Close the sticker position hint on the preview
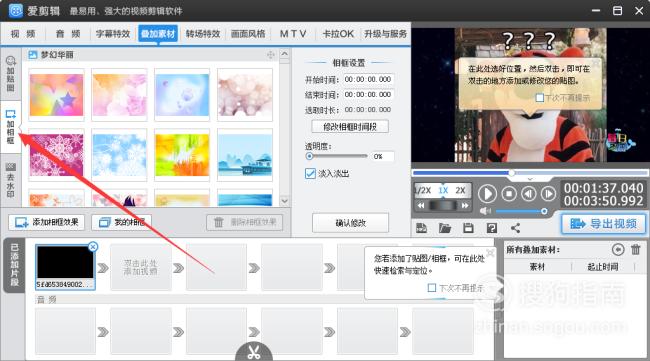Viewport: 650px width, 361px height. pos(596,63)
